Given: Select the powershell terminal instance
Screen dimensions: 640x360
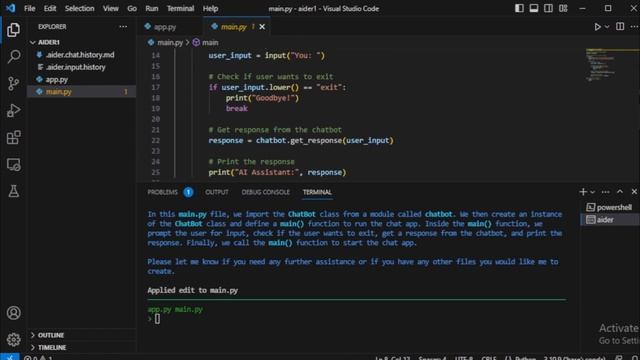Looking at the screenshot, I should [x=609, y=207].
